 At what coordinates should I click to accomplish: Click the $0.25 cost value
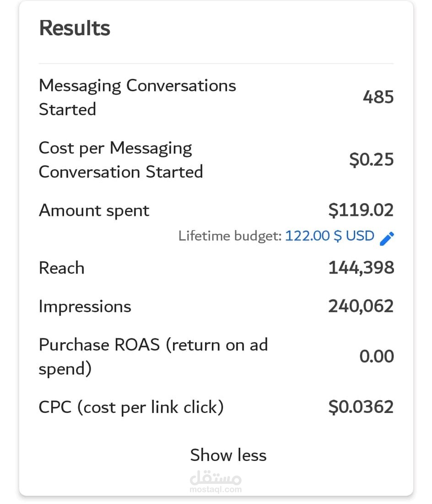(371, 160)
